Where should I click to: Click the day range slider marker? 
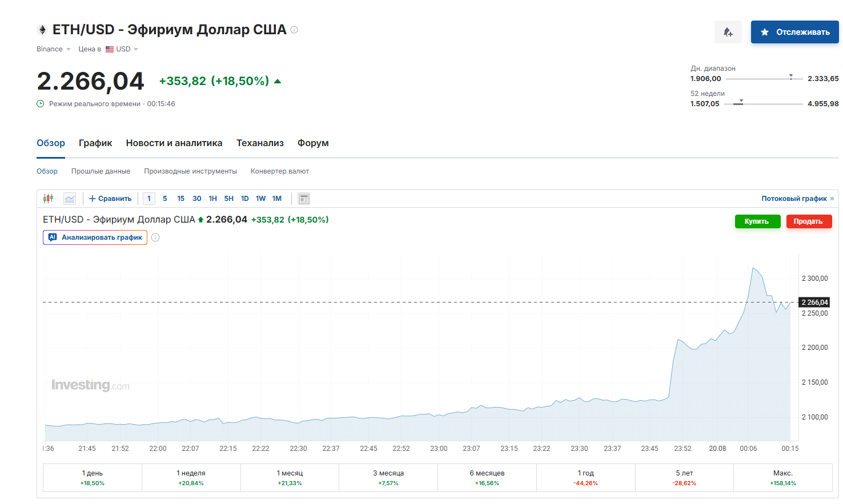tap(791, 76)
